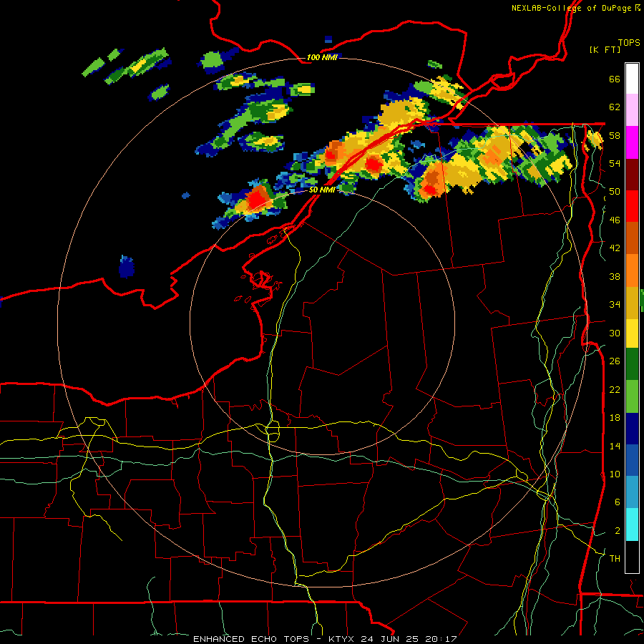
Task: Click the 'KTYX' station identifier in caption
Action: point(343,639)
